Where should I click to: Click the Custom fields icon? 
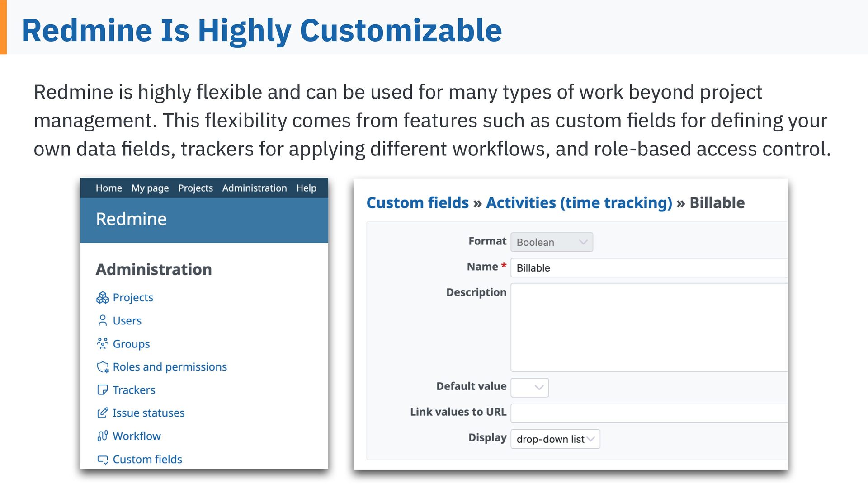[x=103, y=459]
